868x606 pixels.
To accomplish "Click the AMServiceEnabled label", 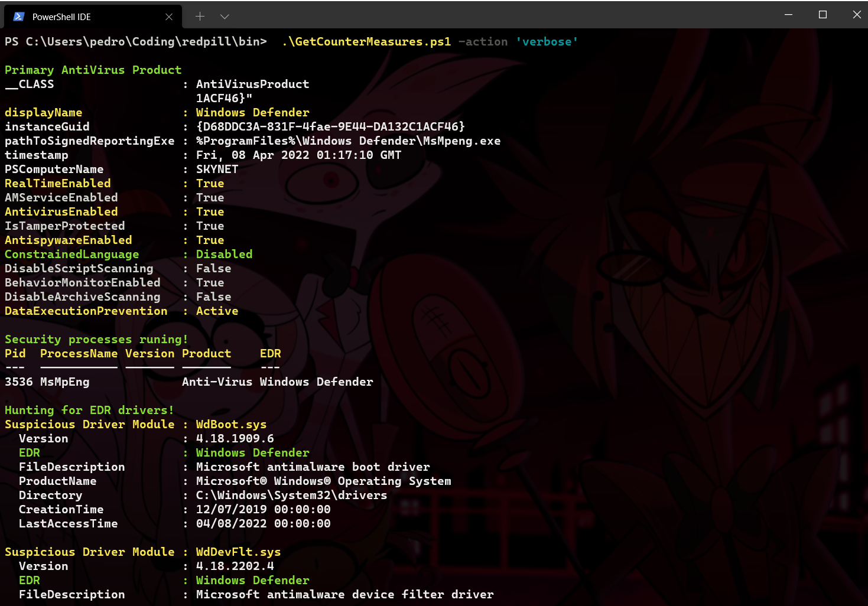I will tap(61, 198).
